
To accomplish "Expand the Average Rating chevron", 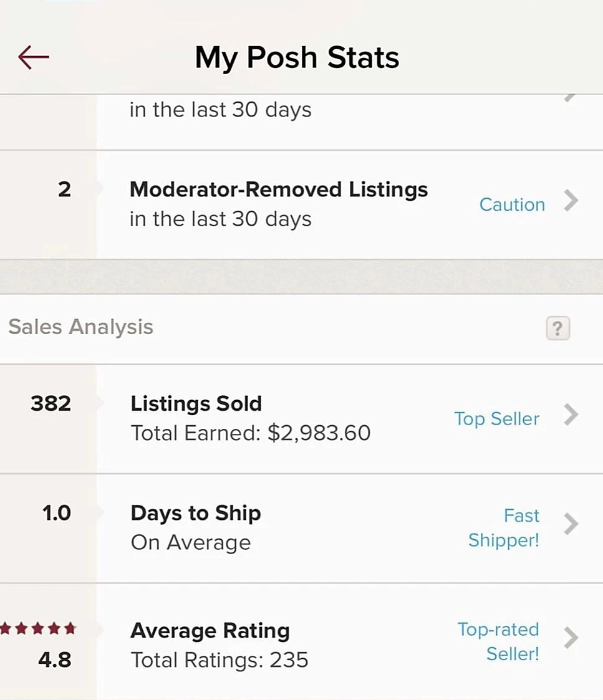I will click(x=571, y=638).
